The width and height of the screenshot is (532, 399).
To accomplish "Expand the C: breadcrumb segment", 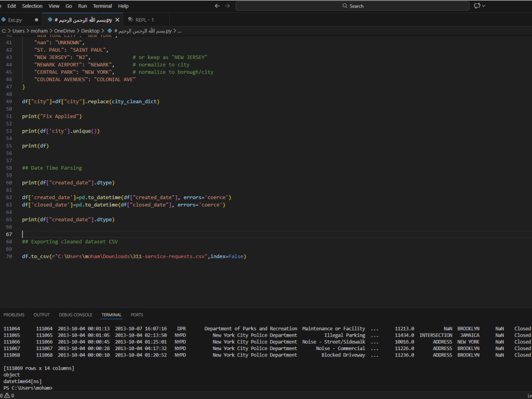I will [4, 31].
